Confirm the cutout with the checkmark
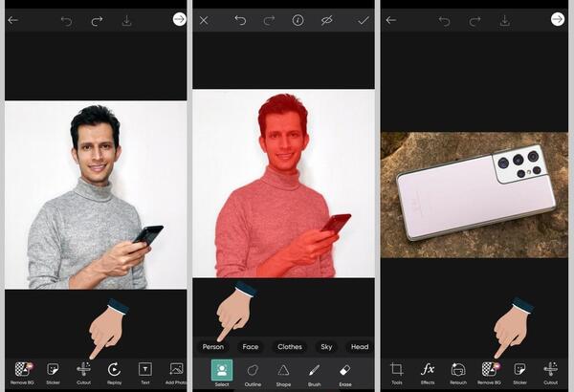Image resolution: width=574 pixels, height=392 pixels. [x=364, y=20]
